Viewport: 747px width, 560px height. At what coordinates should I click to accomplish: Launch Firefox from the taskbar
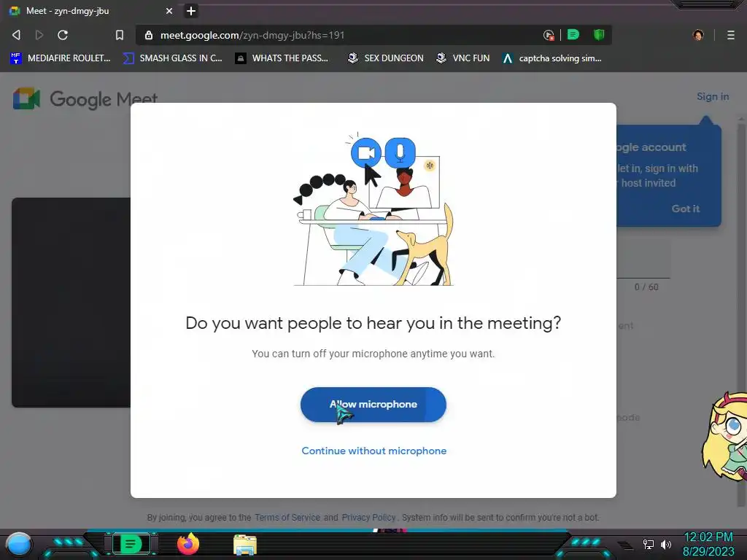click(188, 544)
